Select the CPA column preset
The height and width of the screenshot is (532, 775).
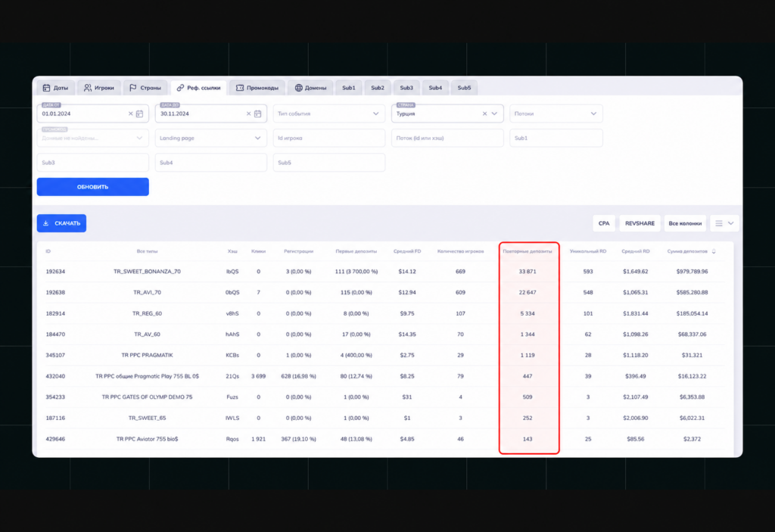click(604, 223)
